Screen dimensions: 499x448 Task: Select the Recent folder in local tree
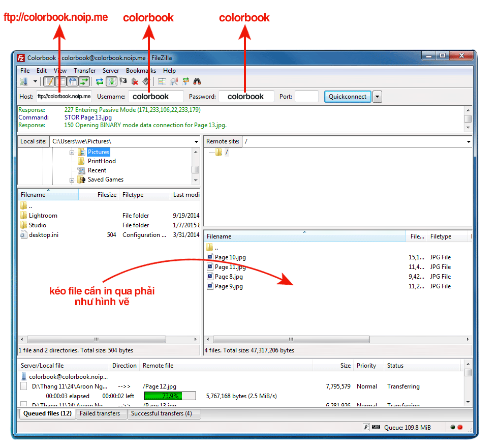pos(97,170)
